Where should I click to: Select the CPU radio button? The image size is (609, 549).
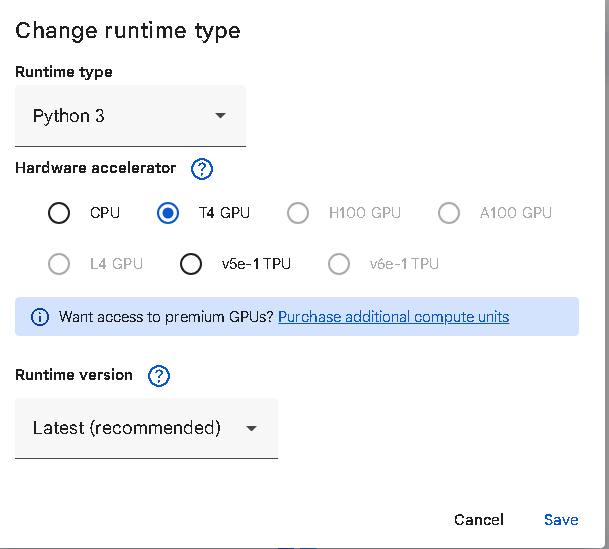point(59,213)
